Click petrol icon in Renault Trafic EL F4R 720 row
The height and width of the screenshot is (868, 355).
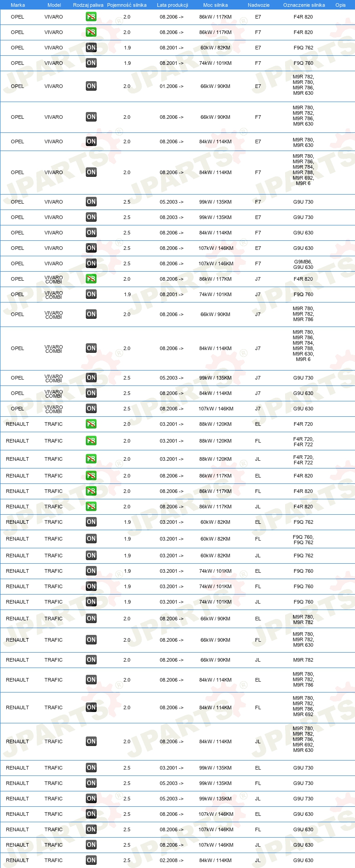pyautogui.click(x=91, y=424)
